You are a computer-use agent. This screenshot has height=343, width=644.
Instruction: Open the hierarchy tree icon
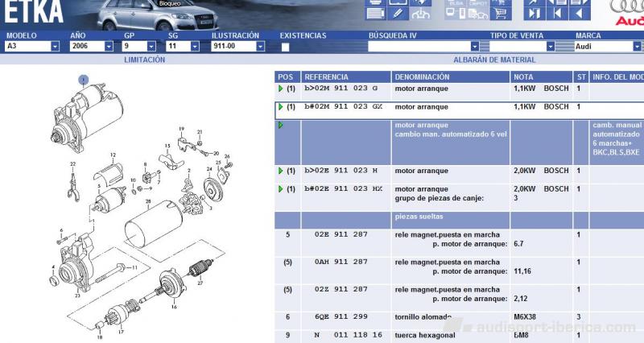421,13
